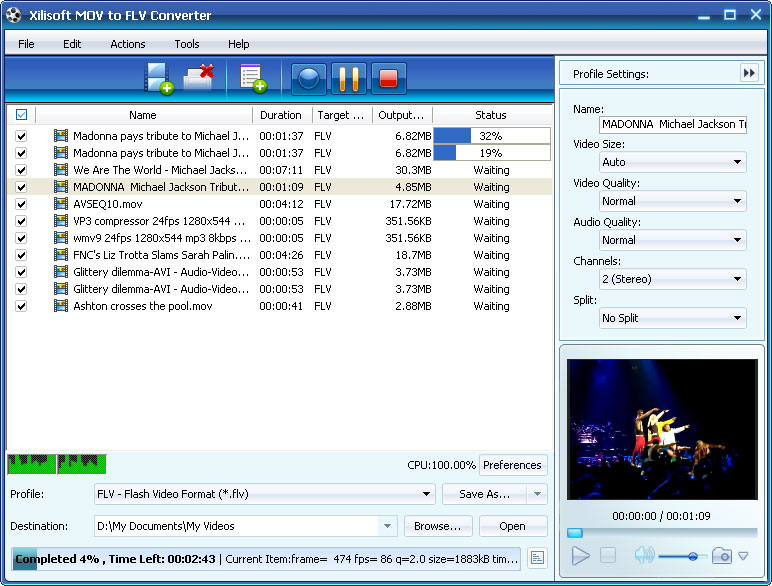
Task: Click the Remove file toolbar icon
Action: 200,77
